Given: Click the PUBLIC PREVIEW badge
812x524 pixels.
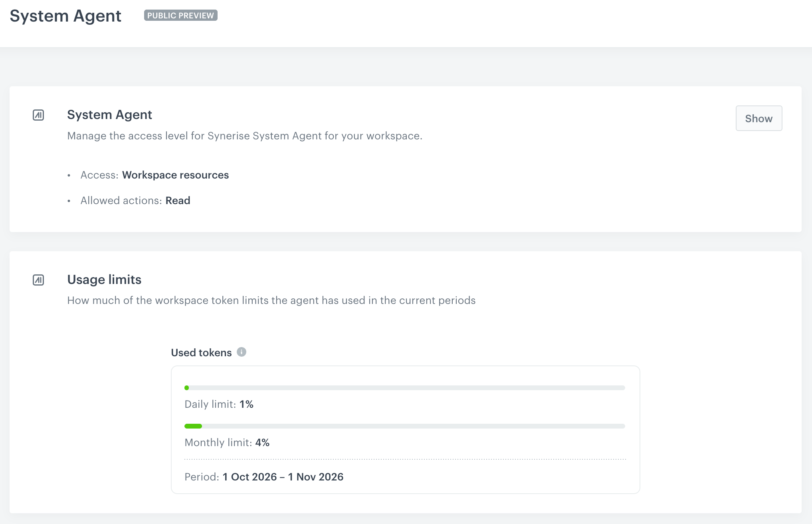Looking at the screenshot, I should point(181,15).
